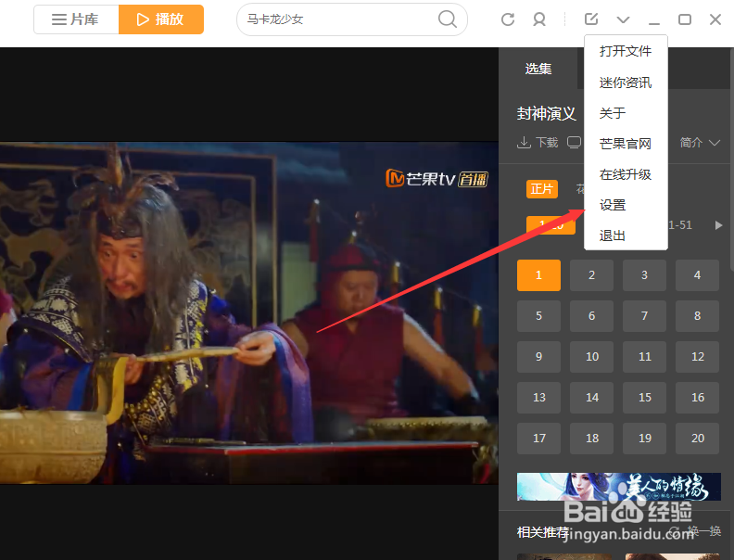Image resolution: width=734 pixels, height=560 pixels.
Task: Minimize the player window
Action: click(x=654, y=22)
